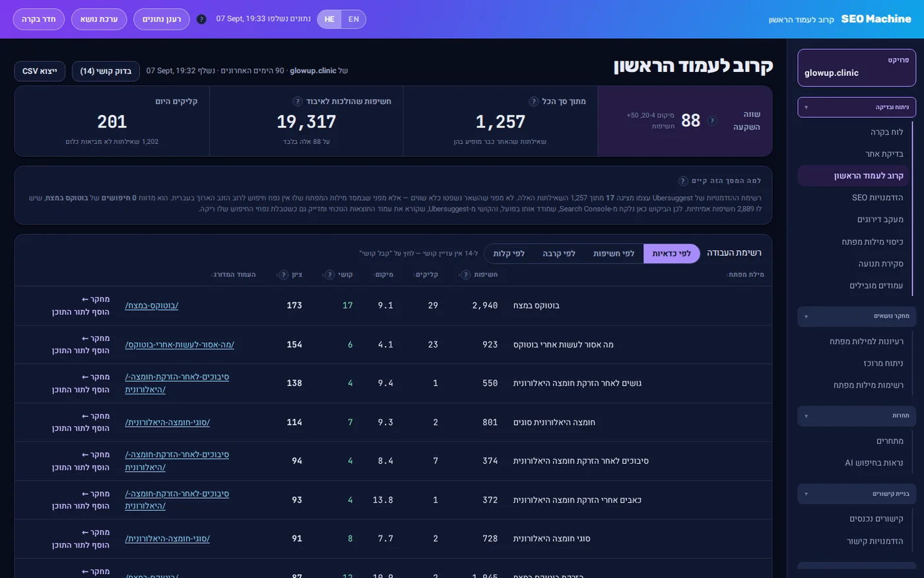The image size is (924, 578).
Task: Click the ייצא CSV export button
Action: [x=40, y=71]
